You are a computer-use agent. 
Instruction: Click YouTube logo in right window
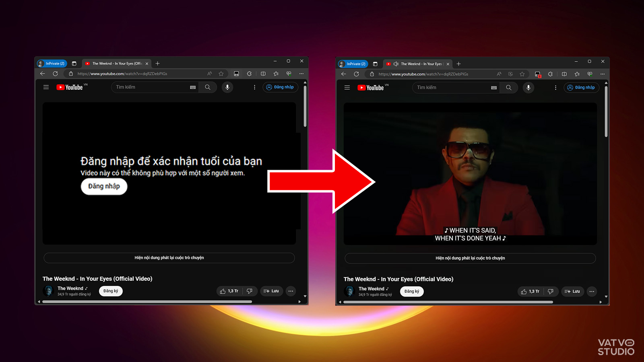click(x=371, y=87)
